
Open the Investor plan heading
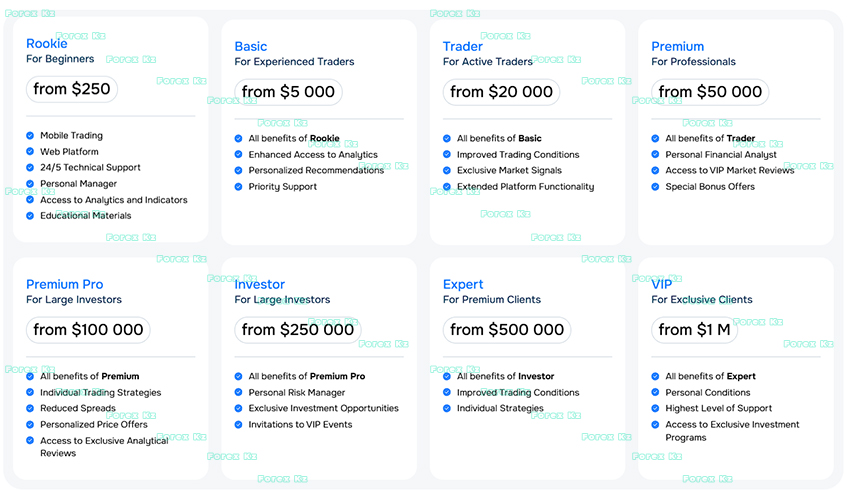(260, 285)
